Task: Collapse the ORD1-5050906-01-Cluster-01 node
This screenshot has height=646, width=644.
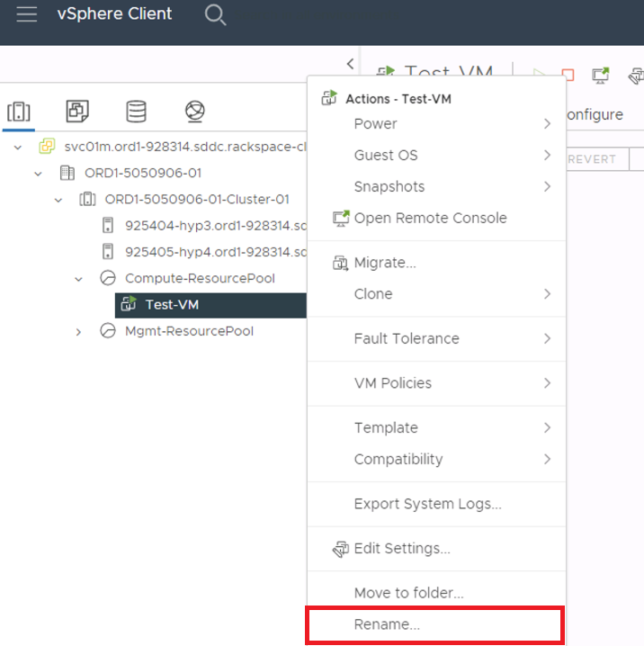Action: point(58,201)
